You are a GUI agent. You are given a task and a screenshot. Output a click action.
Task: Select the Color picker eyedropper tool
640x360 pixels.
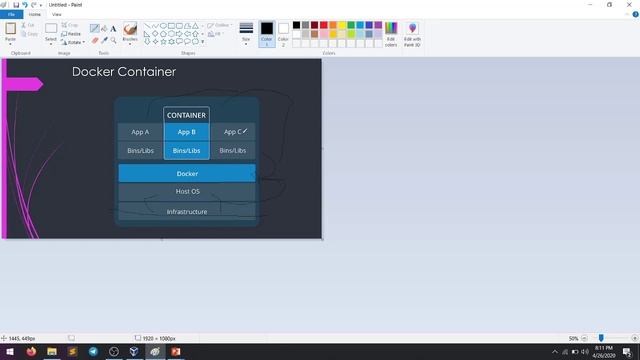tap(104, 40)
